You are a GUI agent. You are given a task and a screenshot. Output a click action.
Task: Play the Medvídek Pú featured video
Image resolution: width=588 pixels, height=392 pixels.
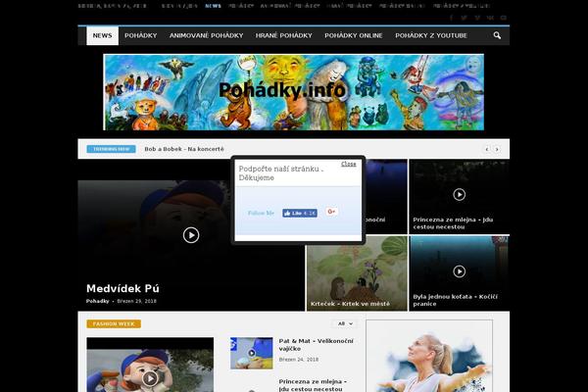point(191,235)
